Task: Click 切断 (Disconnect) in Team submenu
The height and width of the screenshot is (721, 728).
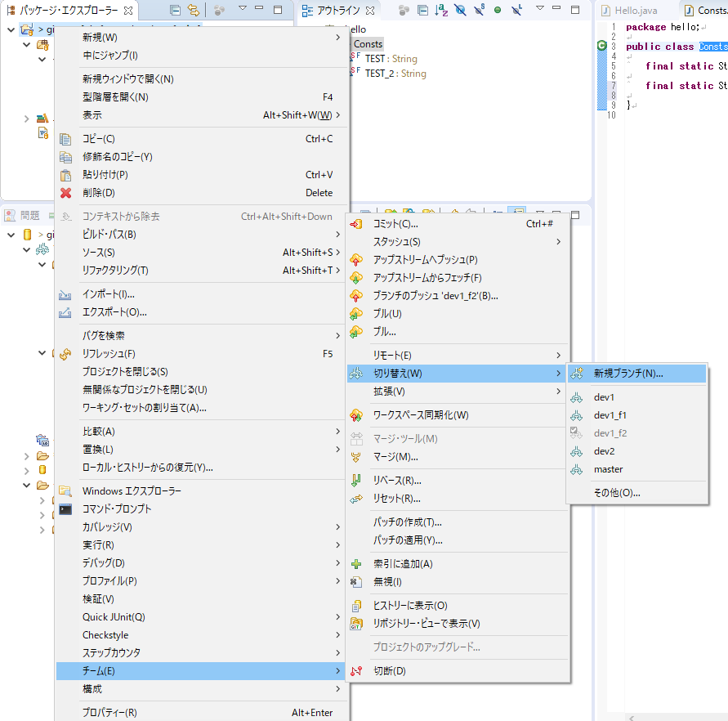Action: 458,671
